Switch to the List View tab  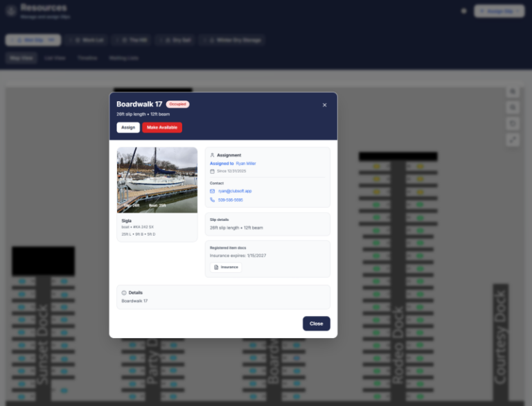[x=55, y=58]
